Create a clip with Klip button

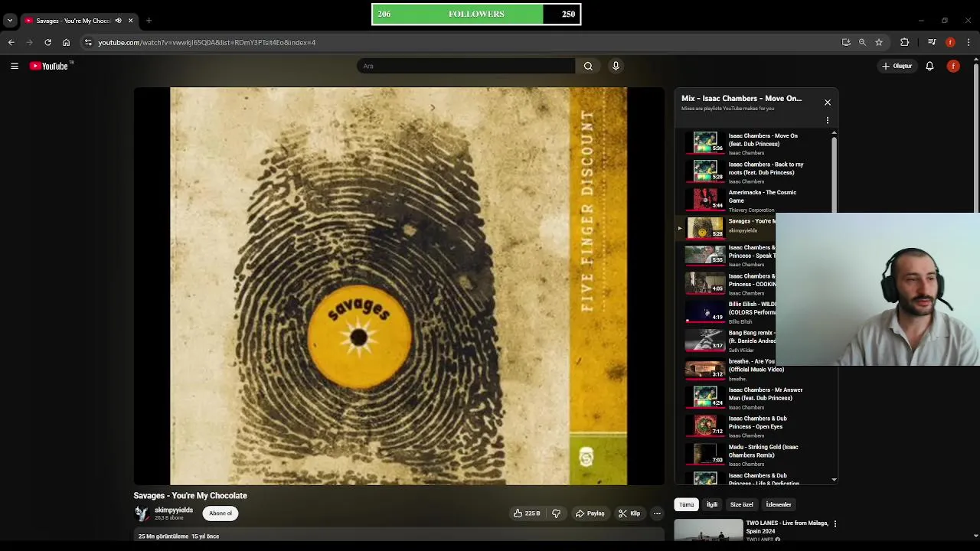[629, 514]
